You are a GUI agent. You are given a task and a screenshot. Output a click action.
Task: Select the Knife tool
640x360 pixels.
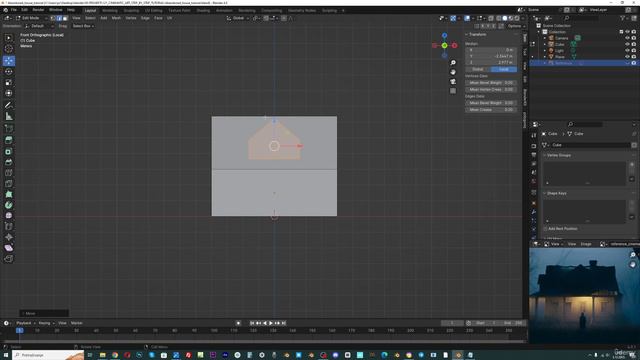click(9, 184)
